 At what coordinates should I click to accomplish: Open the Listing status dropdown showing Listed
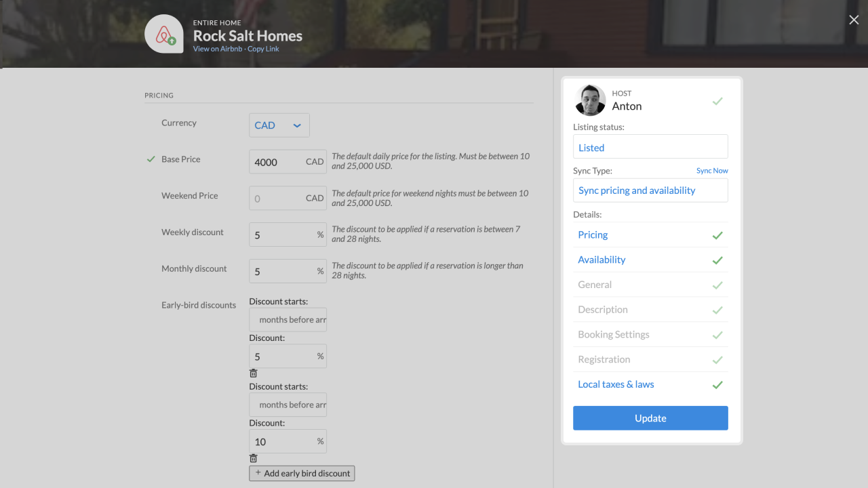coord(650,147)
